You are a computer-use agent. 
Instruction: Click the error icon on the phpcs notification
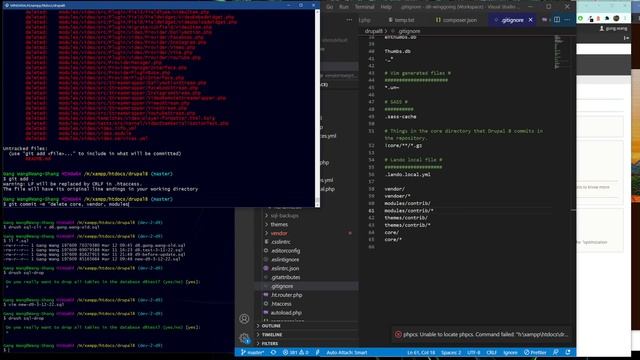pyautogui.click(x=398, y=334)
